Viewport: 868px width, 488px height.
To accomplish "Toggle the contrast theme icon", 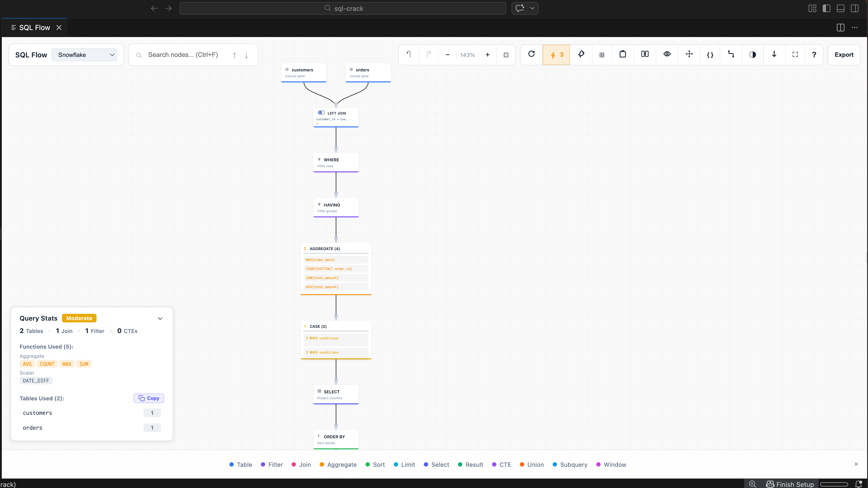I will pos(753,54).
